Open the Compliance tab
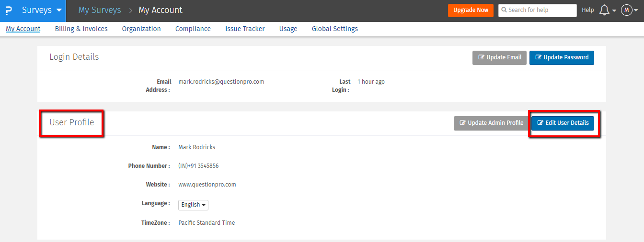The height and width of the screenshot is (242, 644). click(x=193, y=29)
